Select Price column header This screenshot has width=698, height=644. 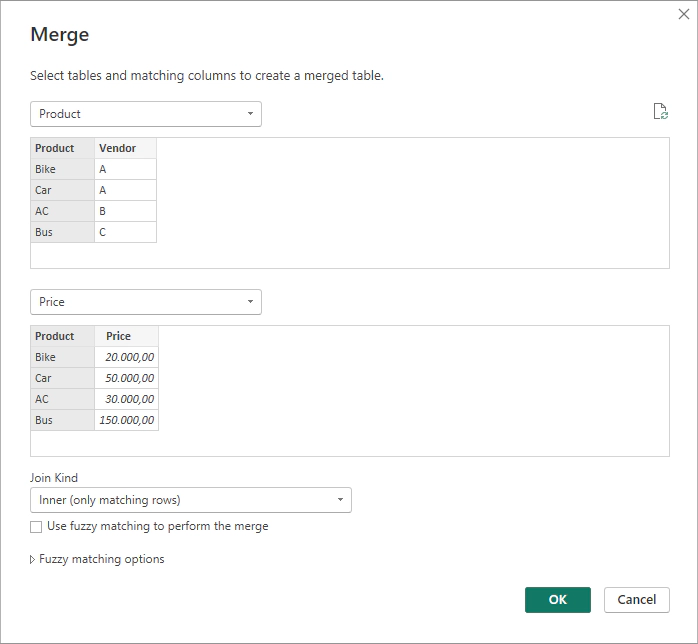click(126, 336)
